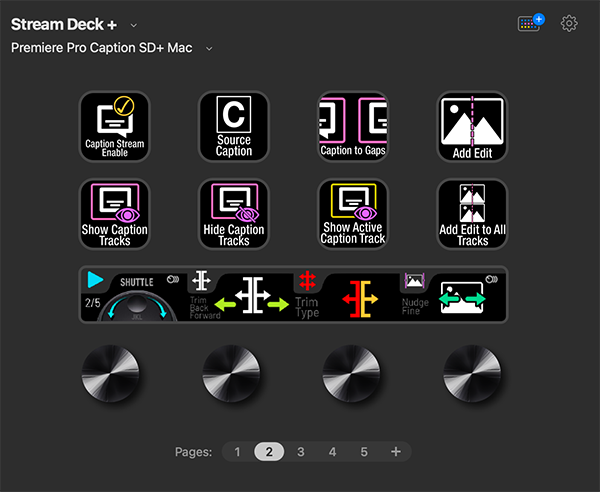Click the Trim Back Forward strip segment
This screenshot has height=492, width=600.
coord(240,295)
